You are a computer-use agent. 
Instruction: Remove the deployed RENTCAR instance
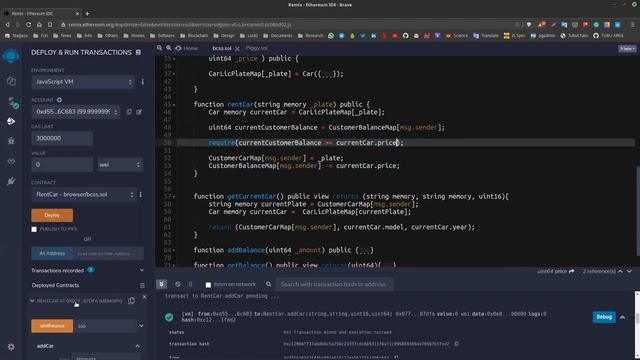(x=144, y=297)
